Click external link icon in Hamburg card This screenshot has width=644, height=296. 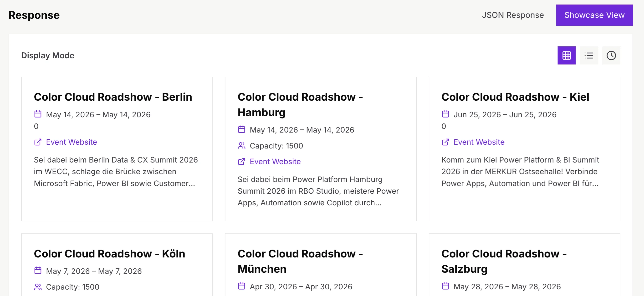[x=241, y=162]
